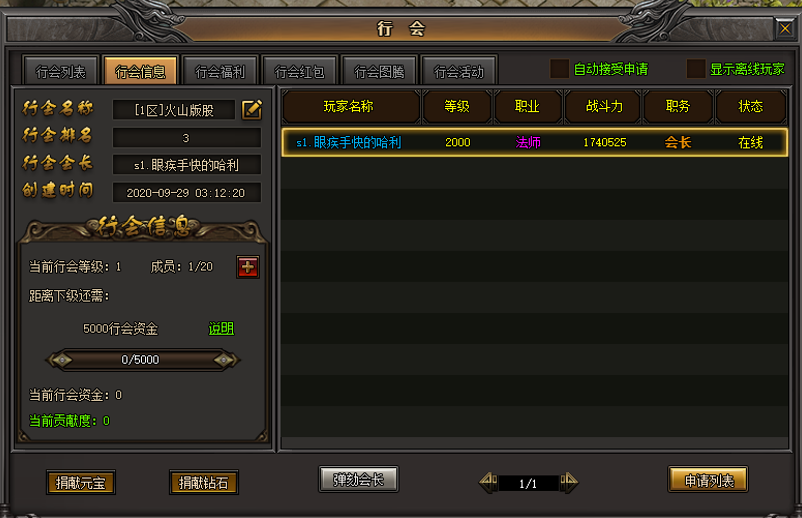The width and height of the screenshot is (802, 518).
Task: Click the 0/5000 guild funds progress bar
Action: coord(142,360)
